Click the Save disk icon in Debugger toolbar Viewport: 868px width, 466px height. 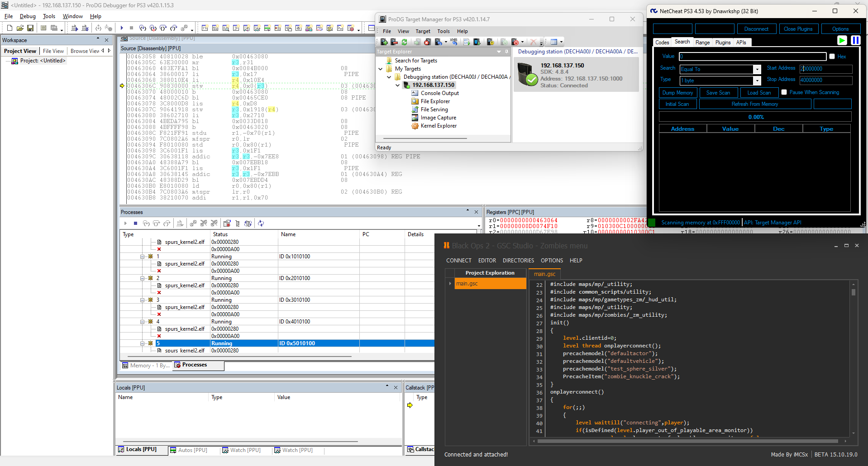coord(30,28)
